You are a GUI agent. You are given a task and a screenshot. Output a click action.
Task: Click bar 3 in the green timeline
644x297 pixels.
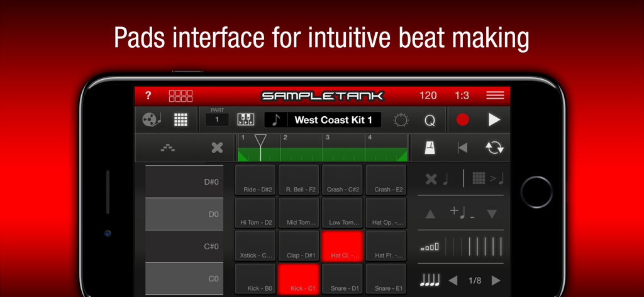[x=344, y=148]
